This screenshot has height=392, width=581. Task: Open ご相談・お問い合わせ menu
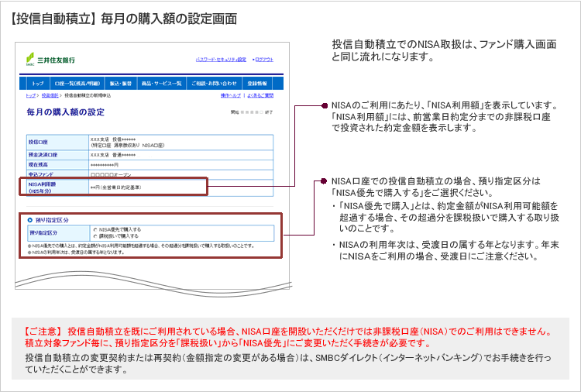pos(214,83)
